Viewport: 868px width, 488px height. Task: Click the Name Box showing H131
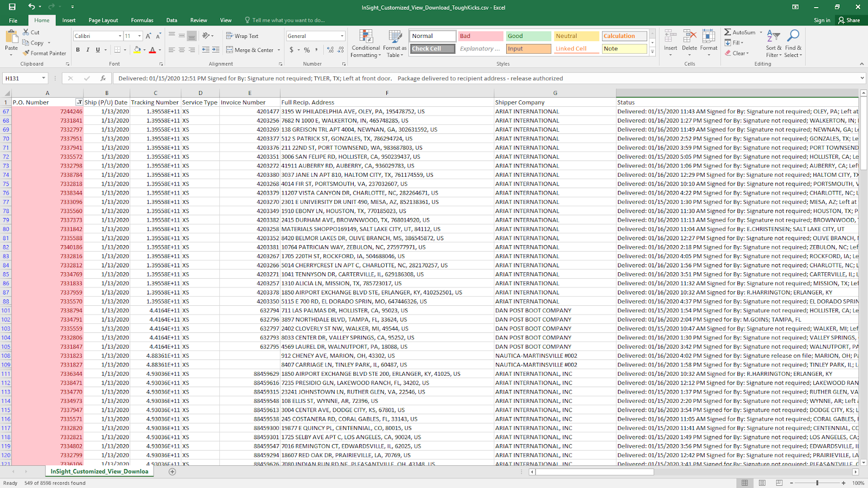tap(22, 79)
